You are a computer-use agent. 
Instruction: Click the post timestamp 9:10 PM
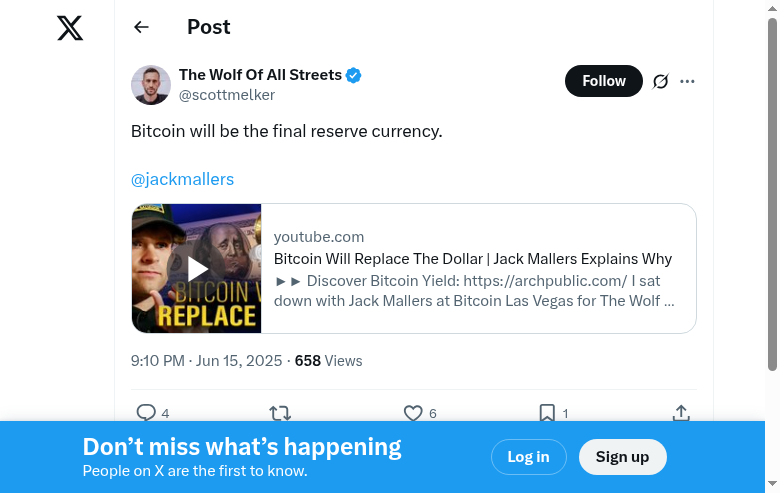[x=158, y=360]
